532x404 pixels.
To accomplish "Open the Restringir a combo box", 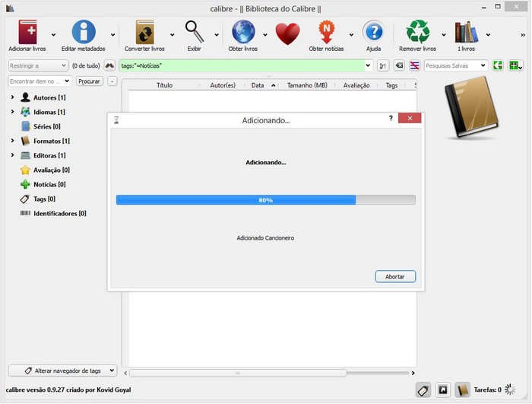I will (38, 65).
